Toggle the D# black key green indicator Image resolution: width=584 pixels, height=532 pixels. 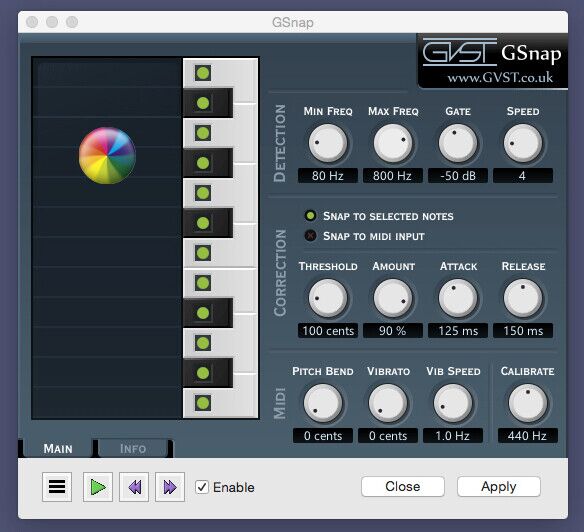click(203, 313)
